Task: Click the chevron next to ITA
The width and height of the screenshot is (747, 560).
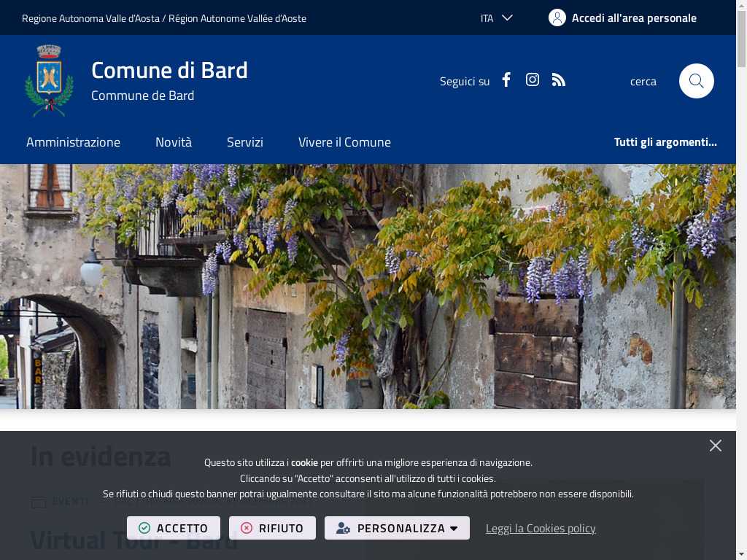Action: 508,18
